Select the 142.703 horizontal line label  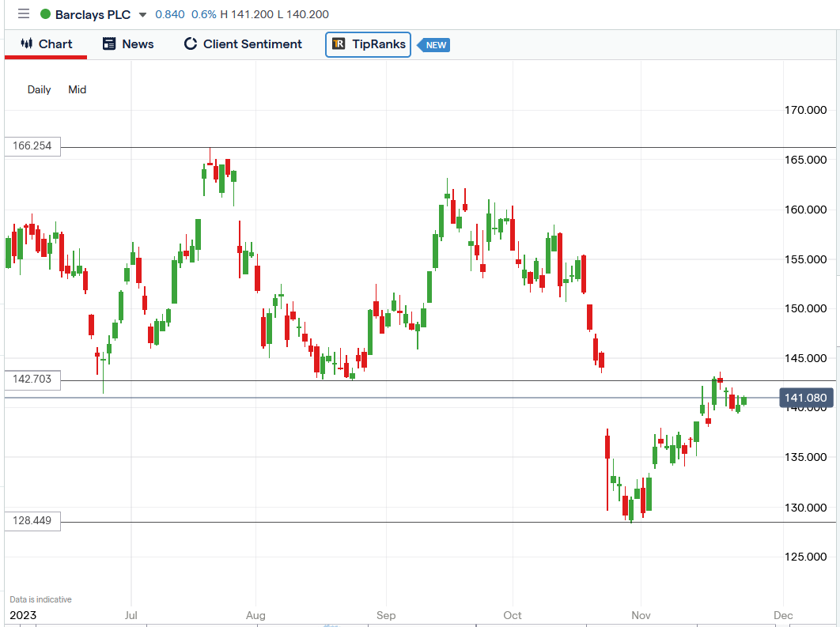pyautogui.click(x=32, y=379)
